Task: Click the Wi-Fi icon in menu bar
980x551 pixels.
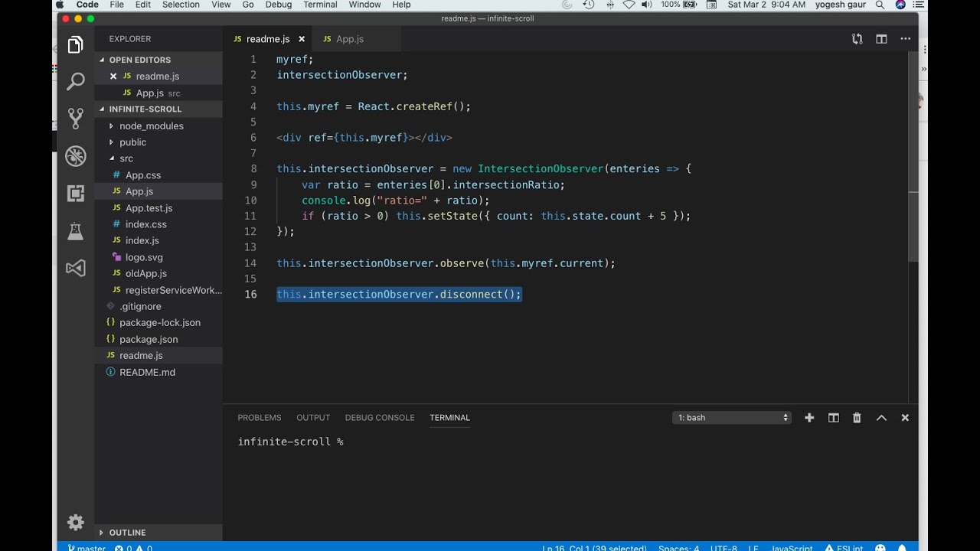Action: [x=629, y=5]
